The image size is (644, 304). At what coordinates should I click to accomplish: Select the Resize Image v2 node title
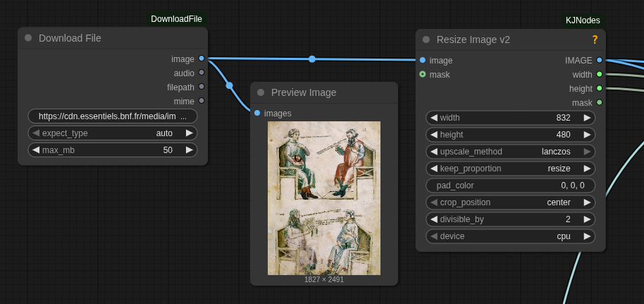473,40
